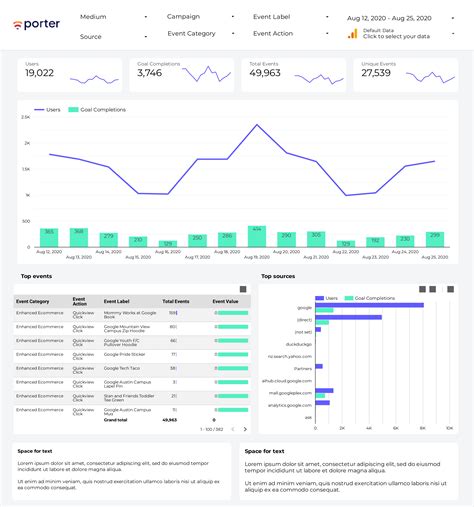Select the Aug 12 bar labeled 365
474x507 pixels.
click(x=49, y=238)
